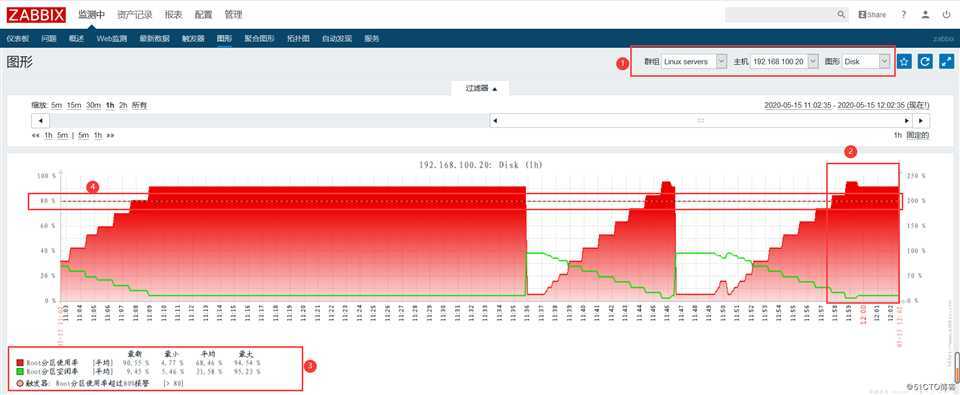Open the help question mark icon
The height and width of the screenshot is (395, 960).
(903, 15)
